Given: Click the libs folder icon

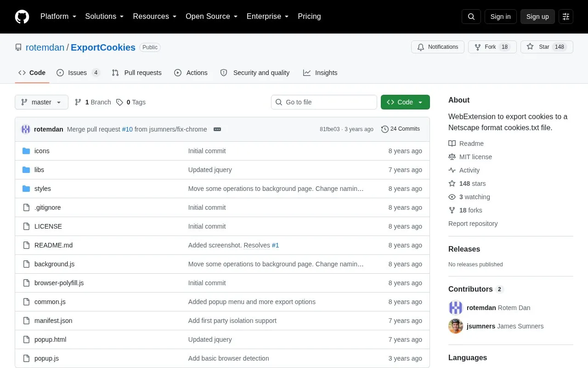Looking at the screenshot, I should coord(26,170).
